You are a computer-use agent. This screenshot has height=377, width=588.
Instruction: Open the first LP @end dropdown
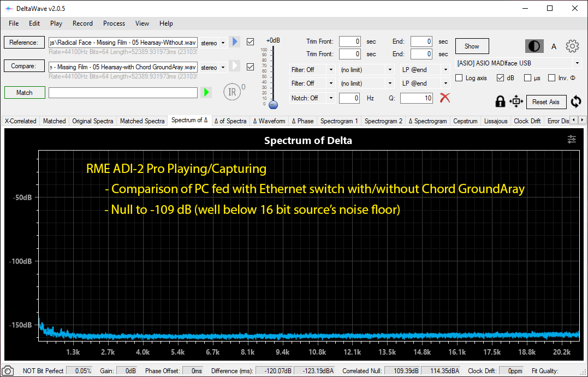click(x=425, y=70)
